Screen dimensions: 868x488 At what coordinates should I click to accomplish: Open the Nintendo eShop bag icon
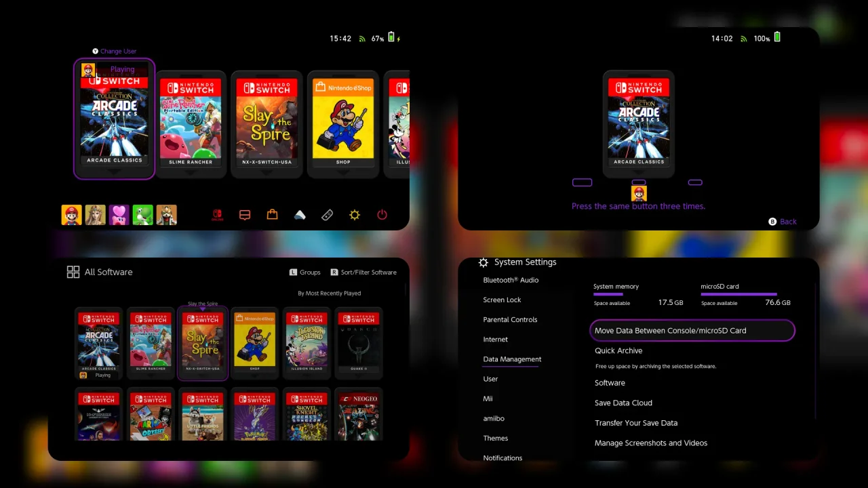[272, 215]
